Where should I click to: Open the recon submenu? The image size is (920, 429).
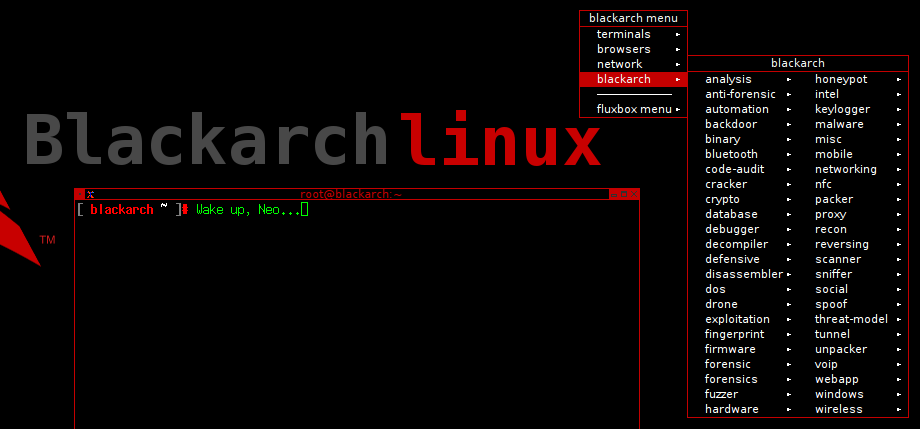(x=853, y=229)
